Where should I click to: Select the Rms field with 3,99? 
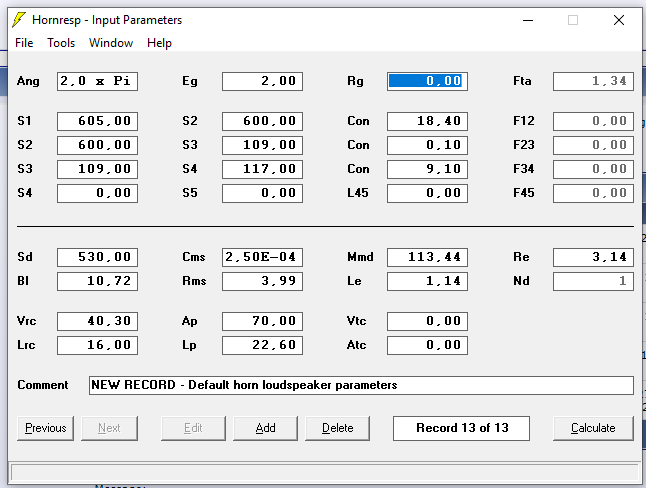[x=262, y=281]
